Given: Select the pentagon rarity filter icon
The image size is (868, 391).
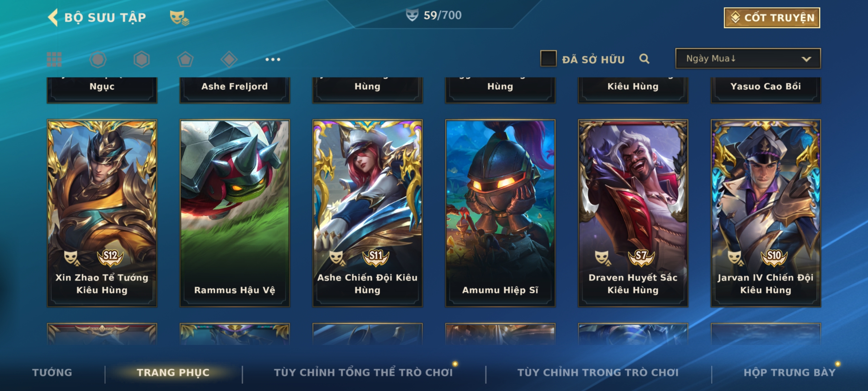Looking at the screenshot, I should (185, 59).
